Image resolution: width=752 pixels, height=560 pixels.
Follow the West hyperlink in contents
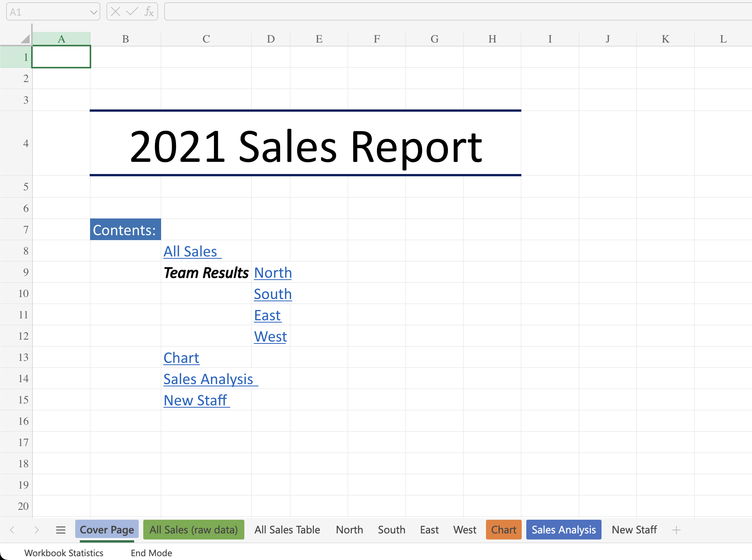[x=271, y=337]
